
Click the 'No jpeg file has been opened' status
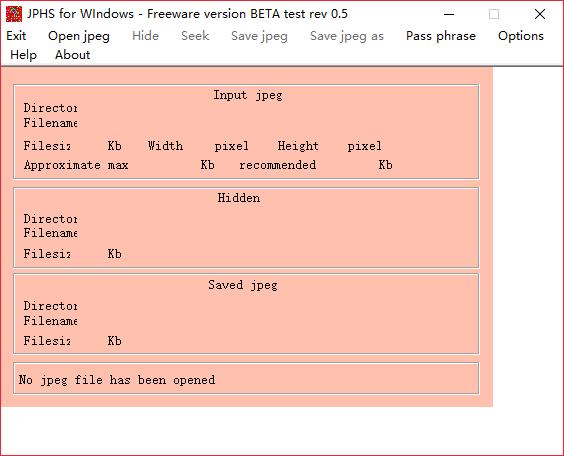pyautogui.click(x=117, y=380)
